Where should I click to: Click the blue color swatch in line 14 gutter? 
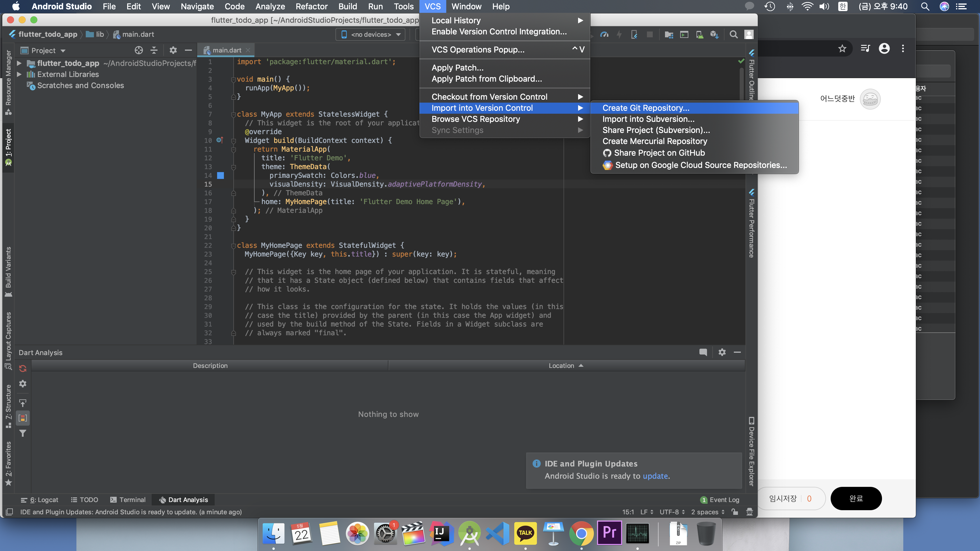[x=221, y=175]
